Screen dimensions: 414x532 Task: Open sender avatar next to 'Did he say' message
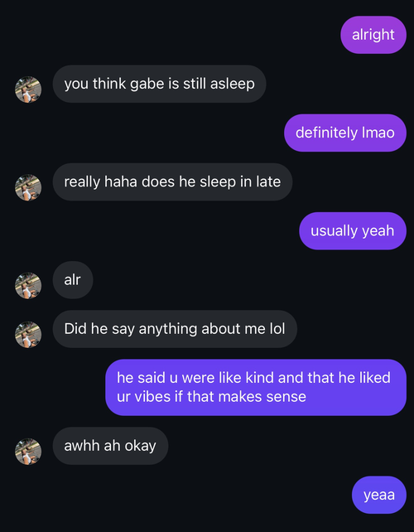(28, 335)
